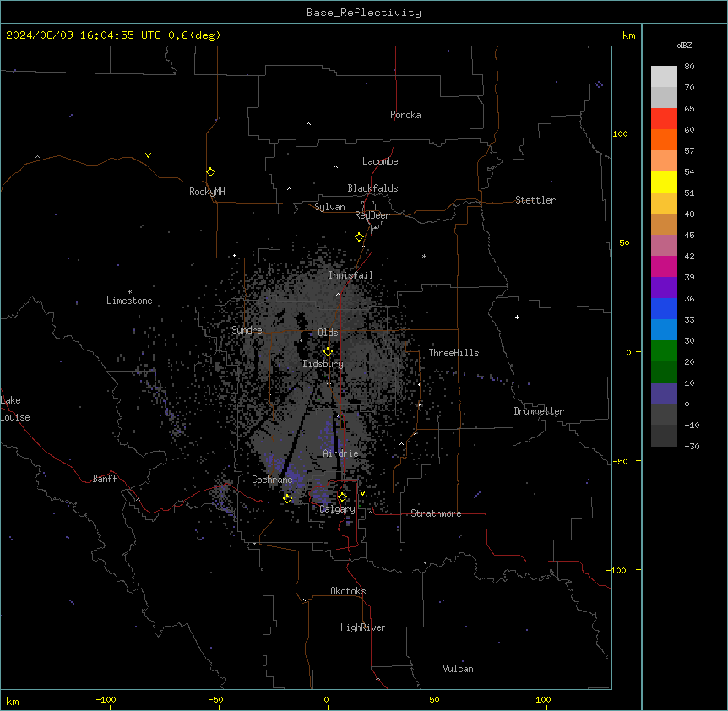Select the RockyMH label
This screenshot has height=711, width=728.
(x=207, y=192)
